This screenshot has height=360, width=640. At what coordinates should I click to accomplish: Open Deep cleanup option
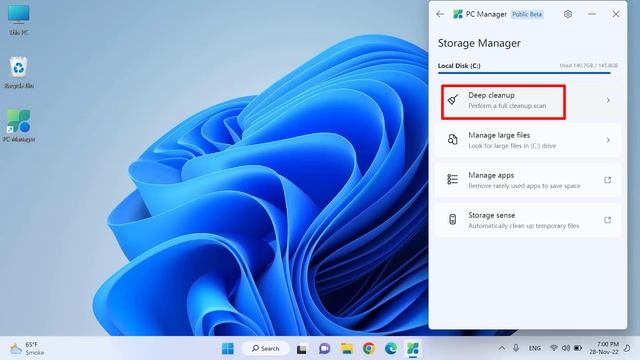pyautogui.click(x=528, y=100)
